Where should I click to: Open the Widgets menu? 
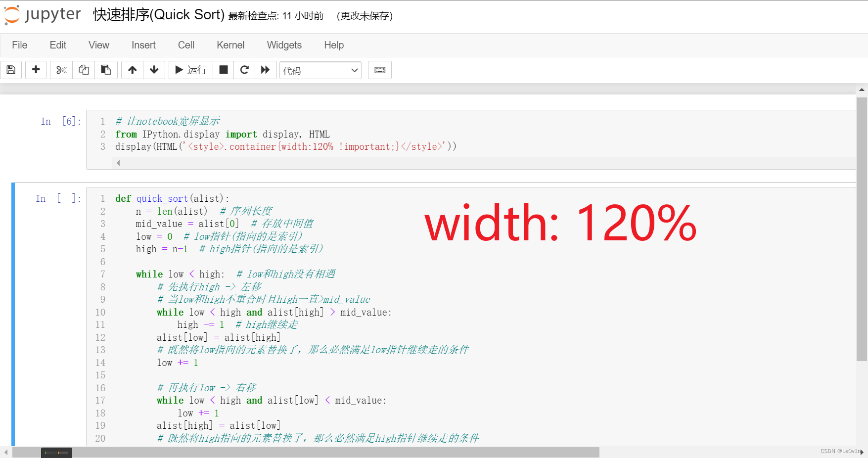[x=284, y=45]
